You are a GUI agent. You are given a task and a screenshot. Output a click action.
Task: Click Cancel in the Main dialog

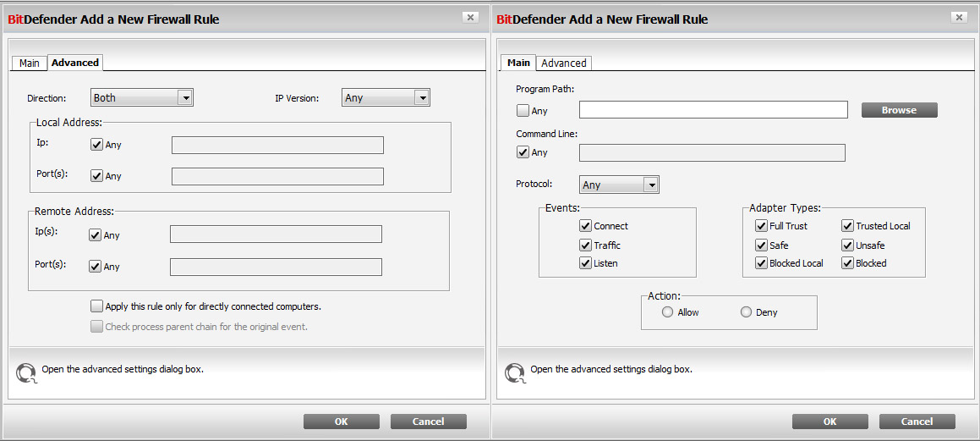[917, 422]
